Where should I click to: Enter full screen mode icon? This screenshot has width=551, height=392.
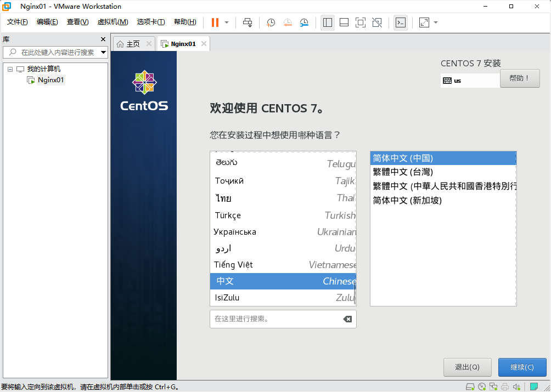[x=361, y=23]
